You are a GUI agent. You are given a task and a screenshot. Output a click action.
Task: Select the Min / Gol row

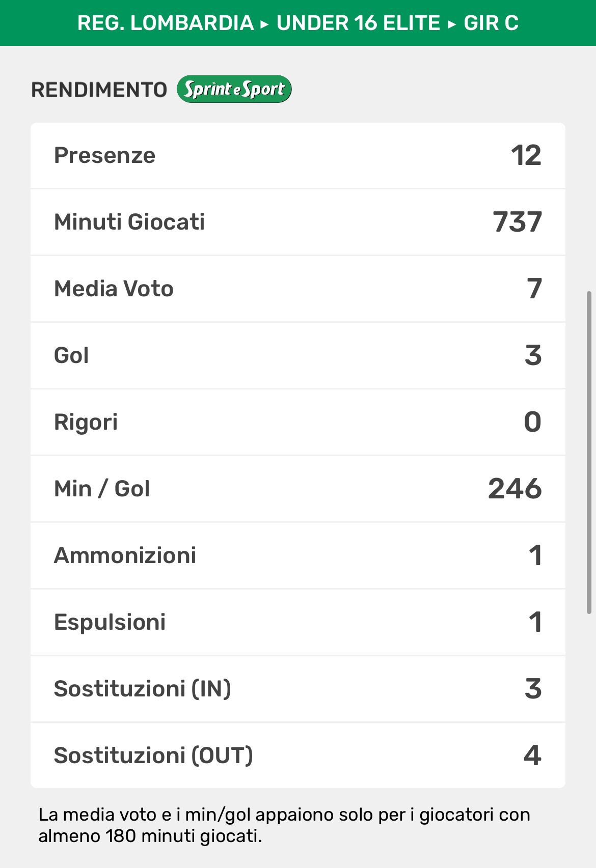click(298, 489)
